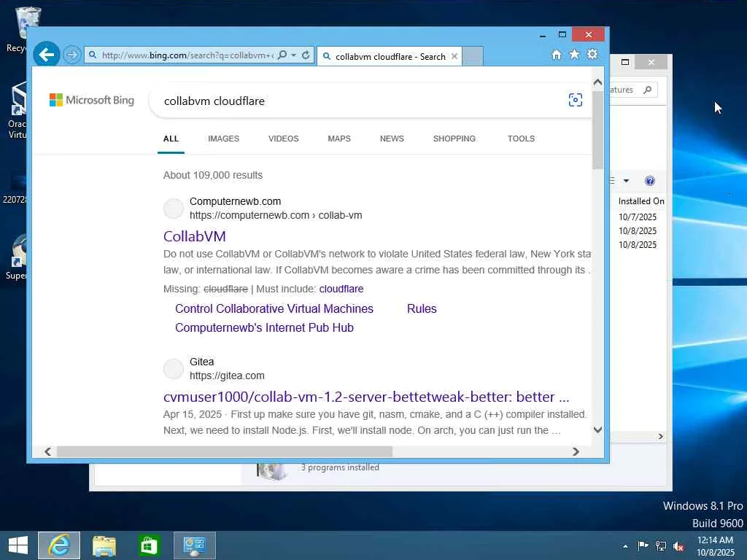The width and height of the screenshot is (747, 560).
Task: Click the vertical scrollbar up arrow
Action: tap(597, 82)
